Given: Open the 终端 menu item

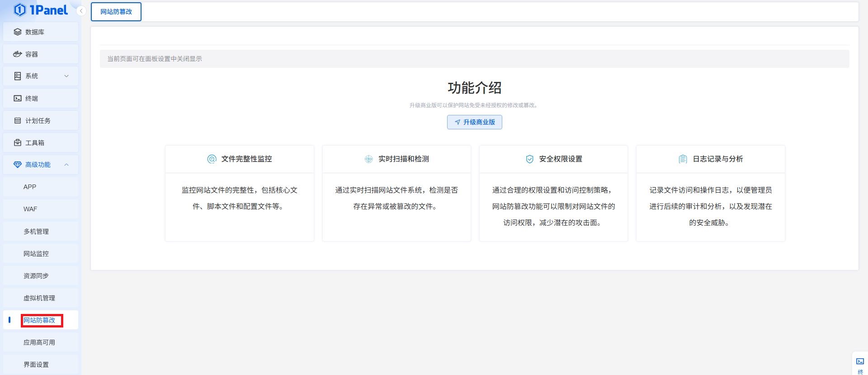Looking at the screenshot, I should pyautogui.click(x=41, y=98).
